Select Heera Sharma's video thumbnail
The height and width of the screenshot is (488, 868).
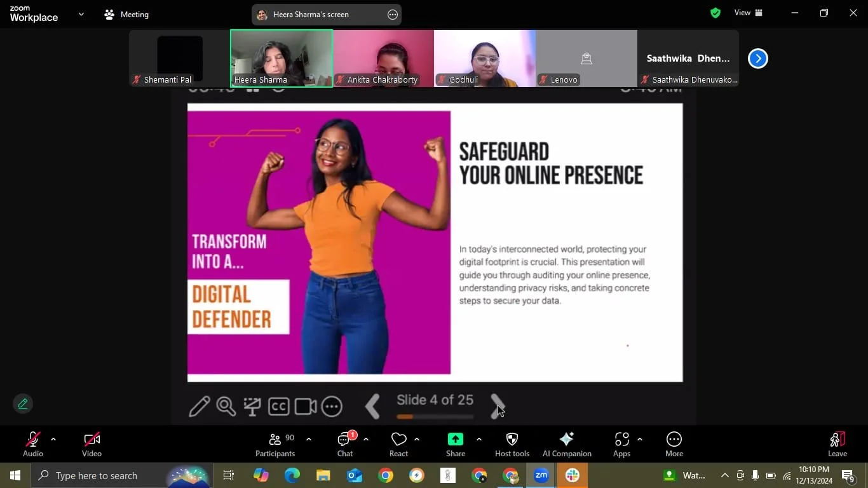coord(281,58)
